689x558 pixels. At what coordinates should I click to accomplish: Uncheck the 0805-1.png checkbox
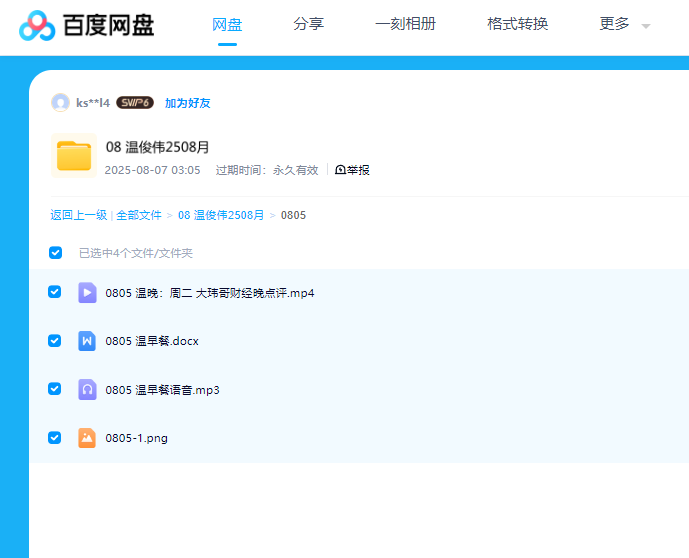point(55,437)
